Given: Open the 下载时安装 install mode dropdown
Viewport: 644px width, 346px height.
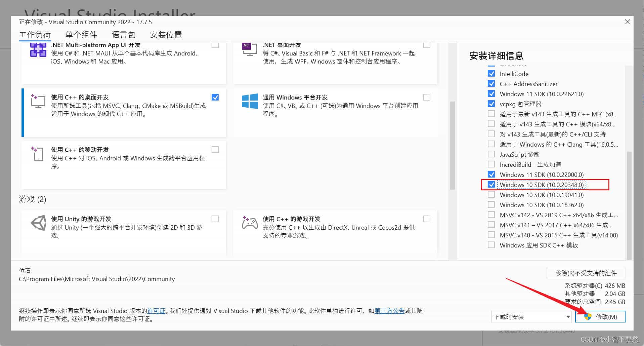Looking at the screenshot, I should point(531,317).
